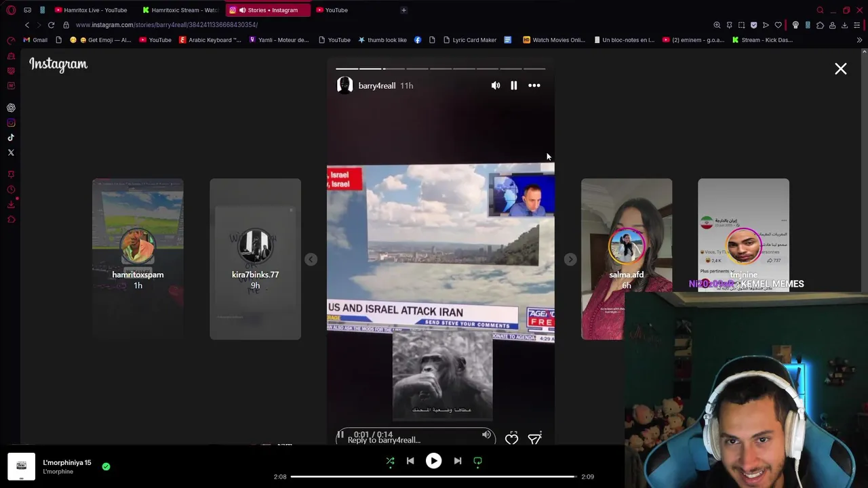The image size is (868, 488).
Task: Open the Stream - Kick Das... bookmark
Action: (762, 40)
